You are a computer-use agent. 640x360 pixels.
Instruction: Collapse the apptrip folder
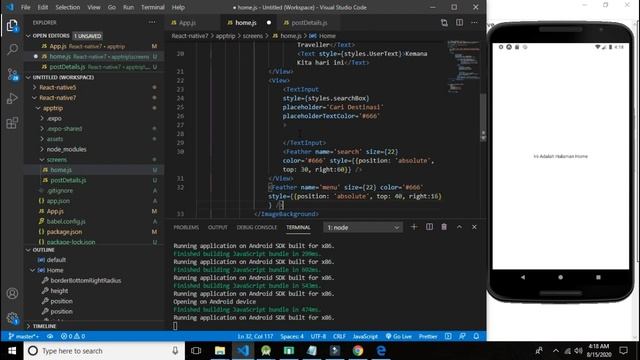pyautogui.click(x=53, y=108)
